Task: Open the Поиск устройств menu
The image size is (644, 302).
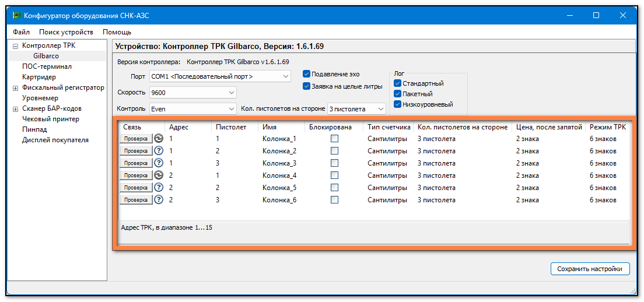Action: tap(66, 32)
